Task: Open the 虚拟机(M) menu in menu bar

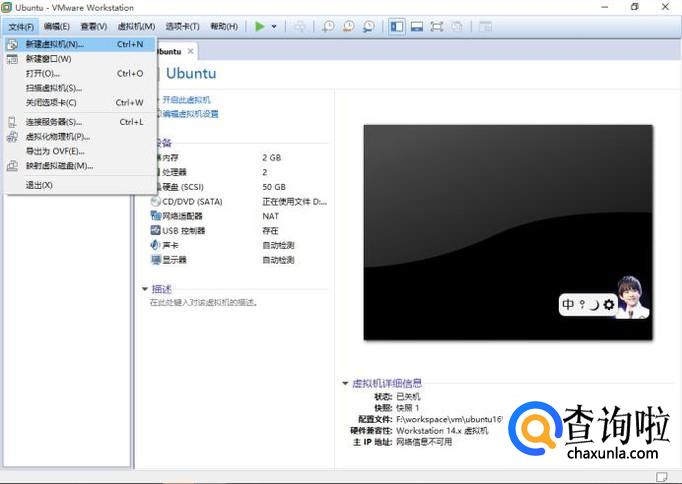Action: (x=136, y=26)
